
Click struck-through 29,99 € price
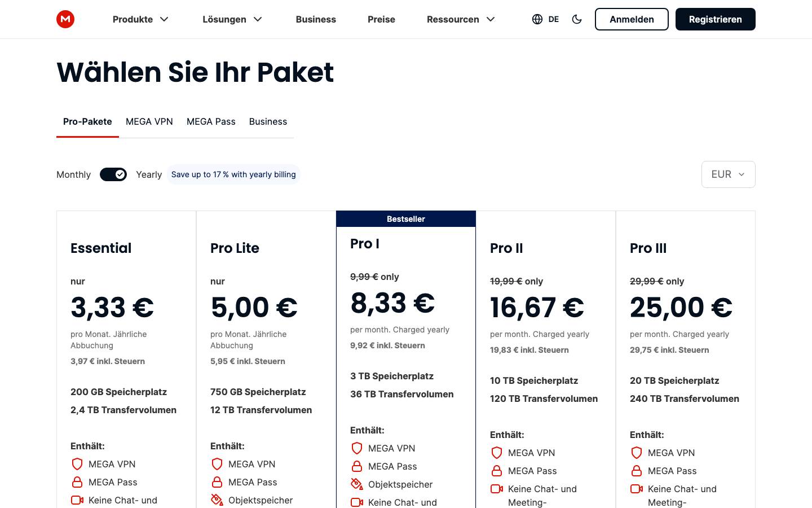(x=646, y=281)
